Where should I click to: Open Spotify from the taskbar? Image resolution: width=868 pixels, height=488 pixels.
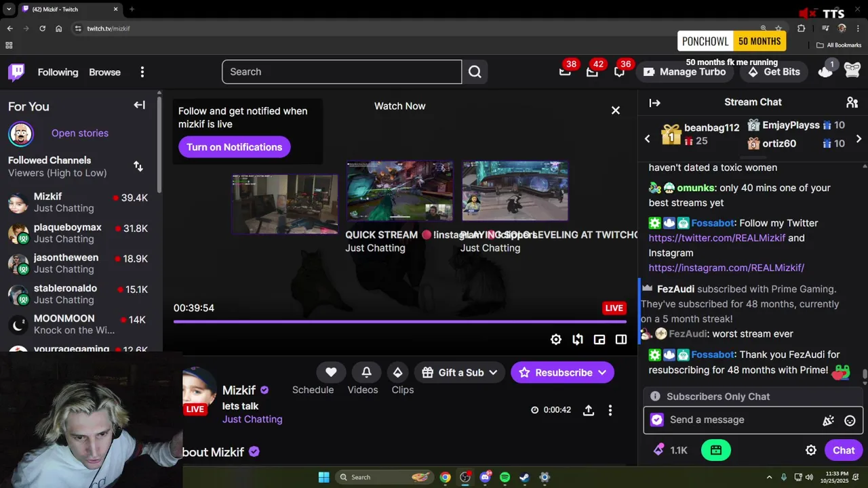(505, 477)
